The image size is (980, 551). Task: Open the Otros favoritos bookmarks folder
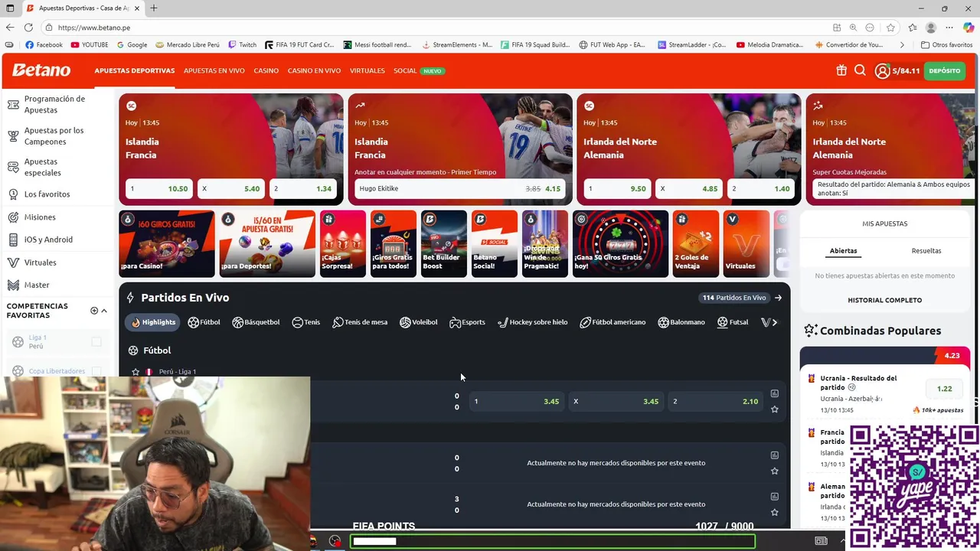[x=946, y=45]
